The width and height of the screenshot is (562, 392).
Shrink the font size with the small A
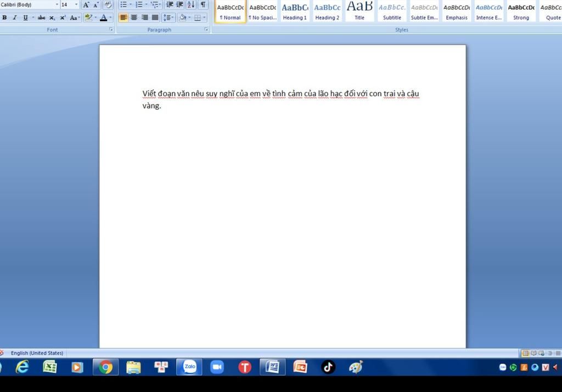click(96, 4)
